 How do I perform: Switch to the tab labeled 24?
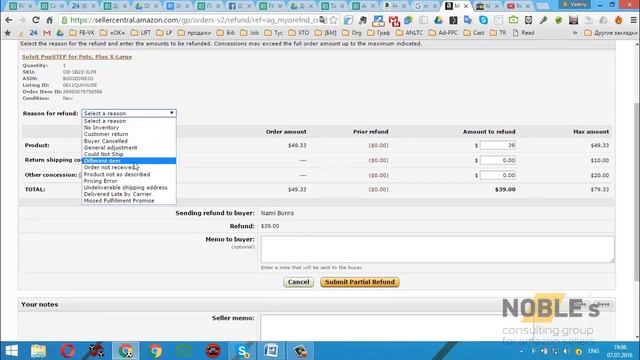pos(84,6)
